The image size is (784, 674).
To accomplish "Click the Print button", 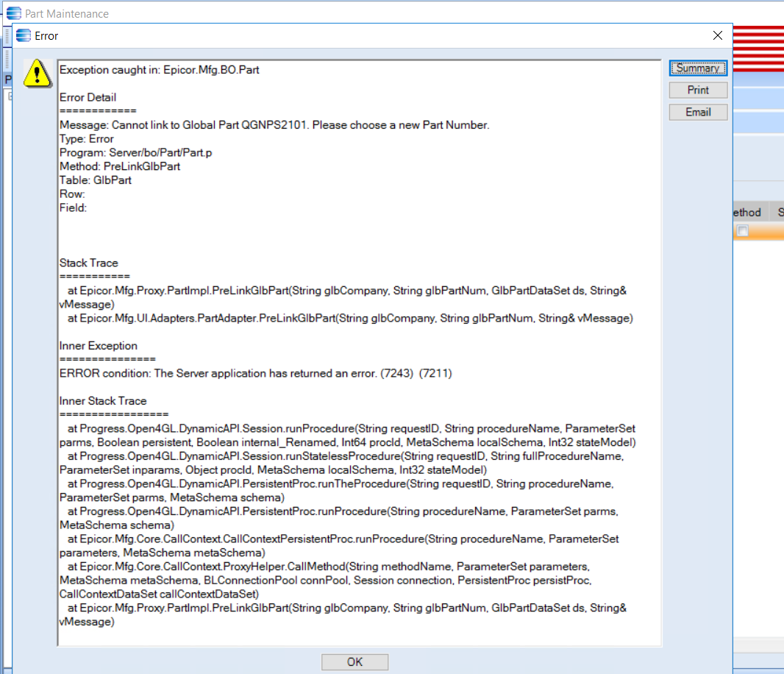I will (698, 90).
